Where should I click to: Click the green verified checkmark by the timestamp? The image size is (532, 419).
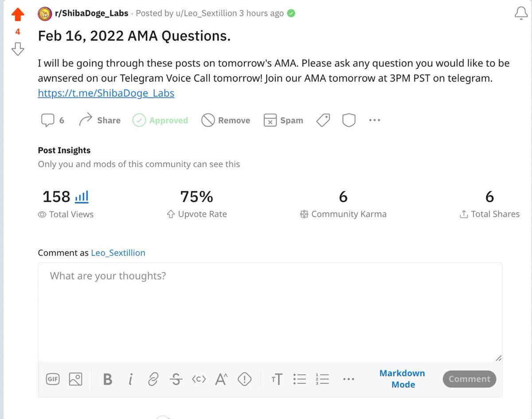pyautogui.click(x=291, y=13)
